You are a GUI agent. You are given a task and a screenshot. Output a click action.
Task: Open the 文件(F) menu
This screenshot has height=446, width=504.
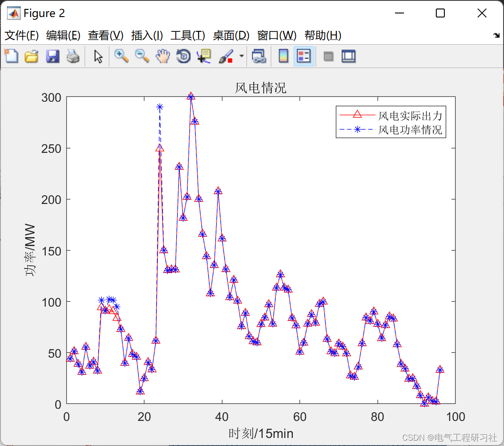(x=22, y=35)
